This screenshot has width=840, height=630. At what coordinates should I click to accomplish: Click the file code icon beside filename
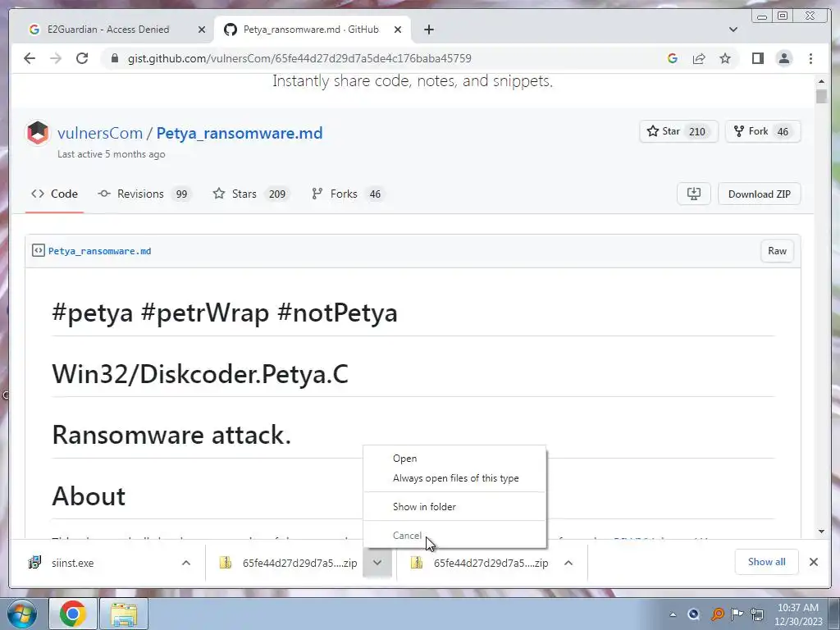coord(38,251)
